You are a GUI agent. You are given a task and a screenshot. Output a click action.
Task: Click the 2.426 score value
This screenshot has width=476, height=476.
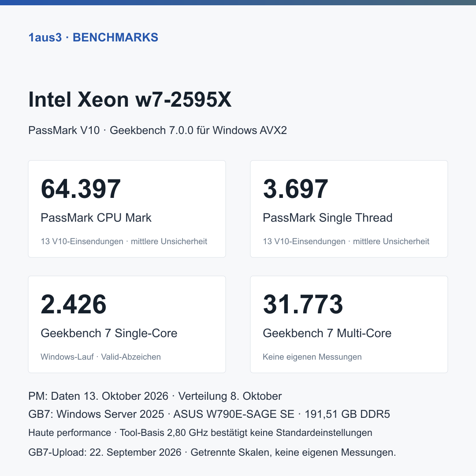[x=74, y=304]
